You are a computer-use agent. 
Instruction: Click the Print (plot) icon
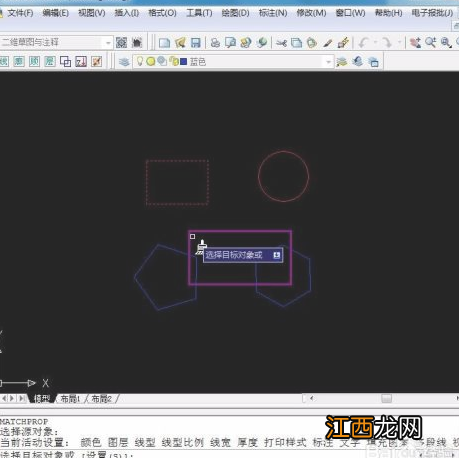click(215, 43)
